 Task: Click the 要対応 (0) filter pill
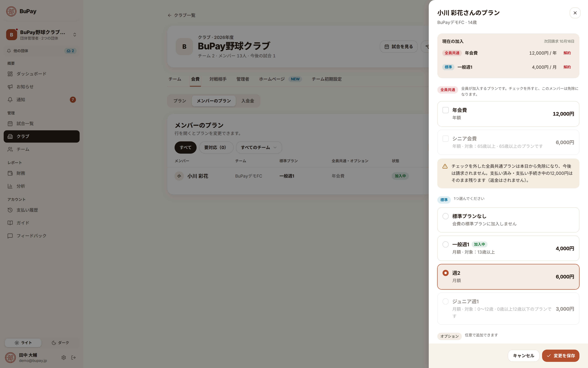click(216, 148)
